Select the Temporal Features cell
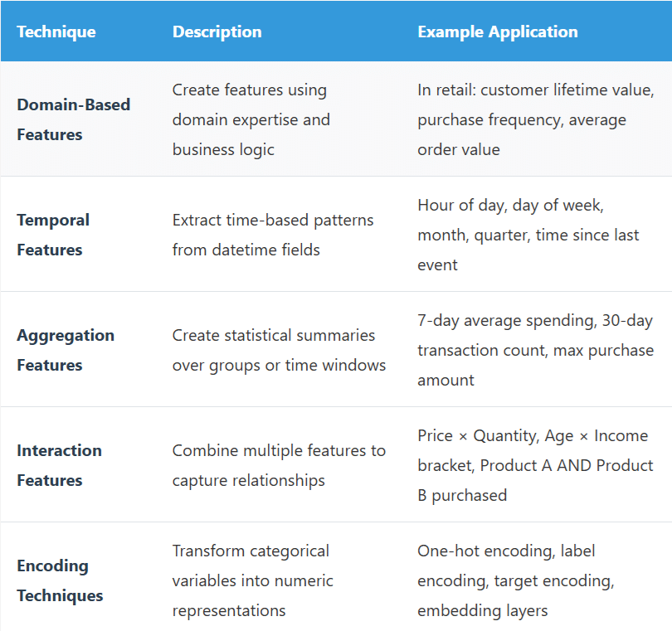Image resolution: width=672 pixels, height=631 pixels. [53, 235]
